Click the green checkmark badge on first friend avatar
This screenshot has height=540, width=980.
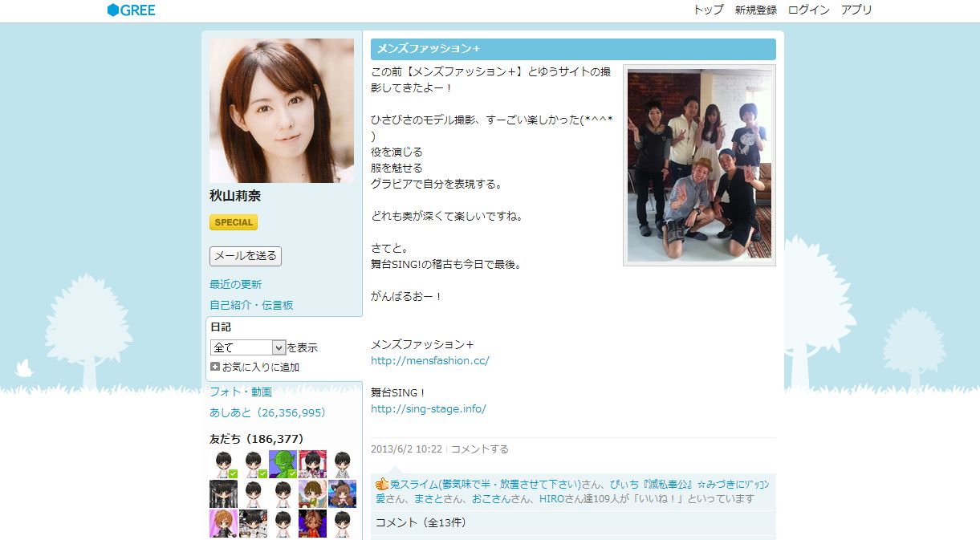(232, 472)
